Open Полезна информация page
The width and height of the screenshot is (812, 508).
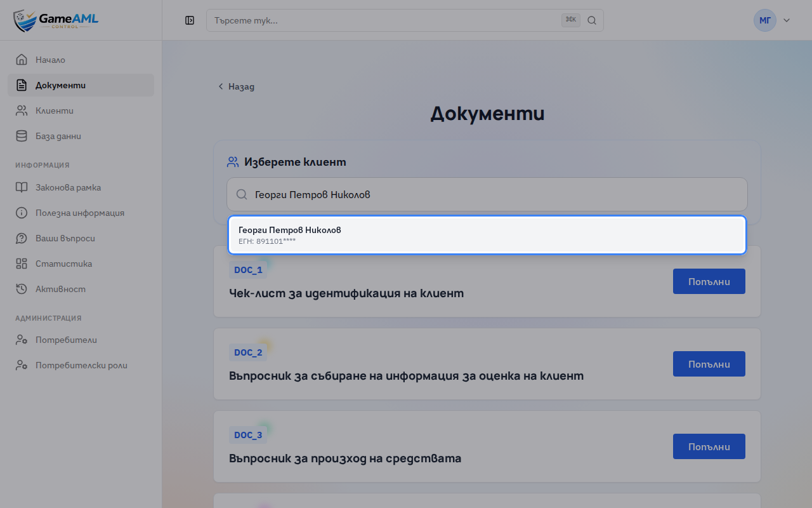[x=81, y=213]
